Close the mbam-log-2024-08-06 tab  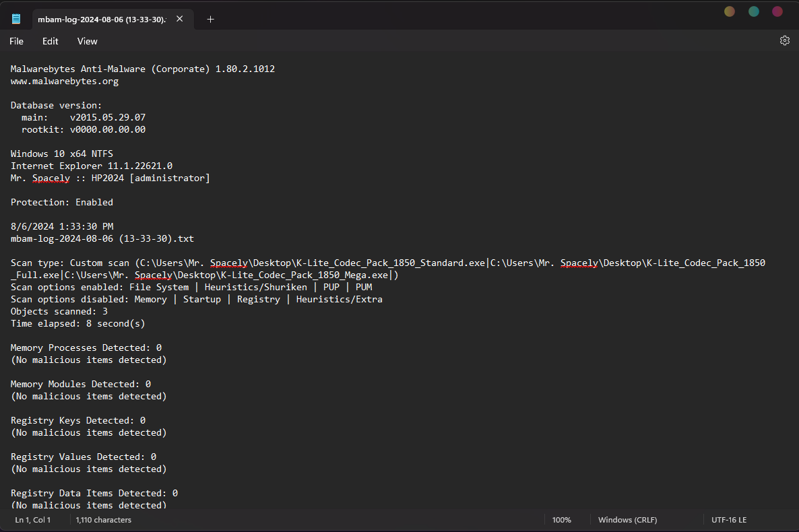pos(179,19)
